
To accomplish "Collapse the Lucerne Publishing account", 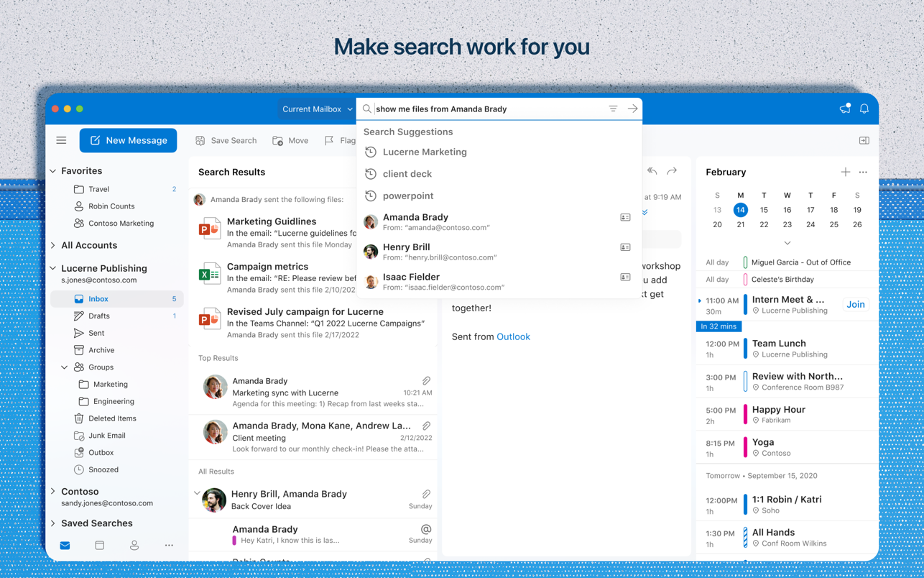I will click(x=53, y=268).
